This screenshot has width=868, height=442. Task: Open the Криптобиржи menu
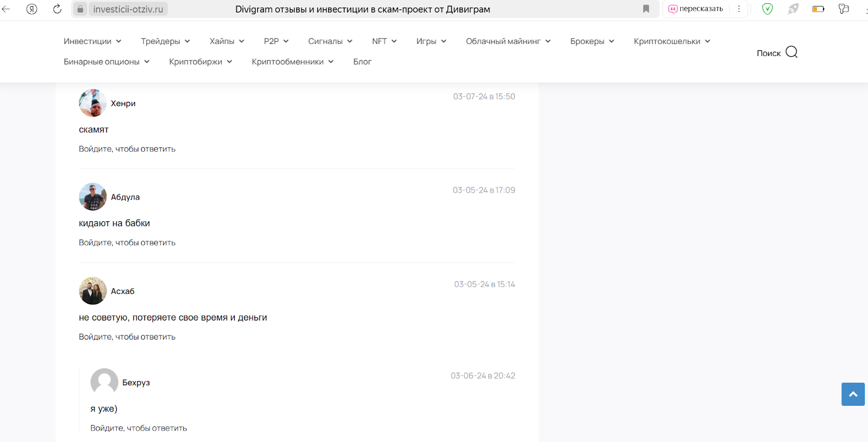[201, 62]
